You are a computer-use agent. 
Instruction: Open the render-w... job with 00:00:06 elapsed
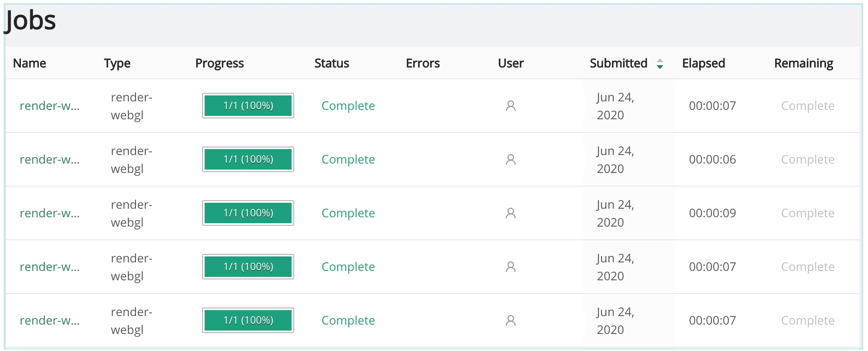click(49, 159)
